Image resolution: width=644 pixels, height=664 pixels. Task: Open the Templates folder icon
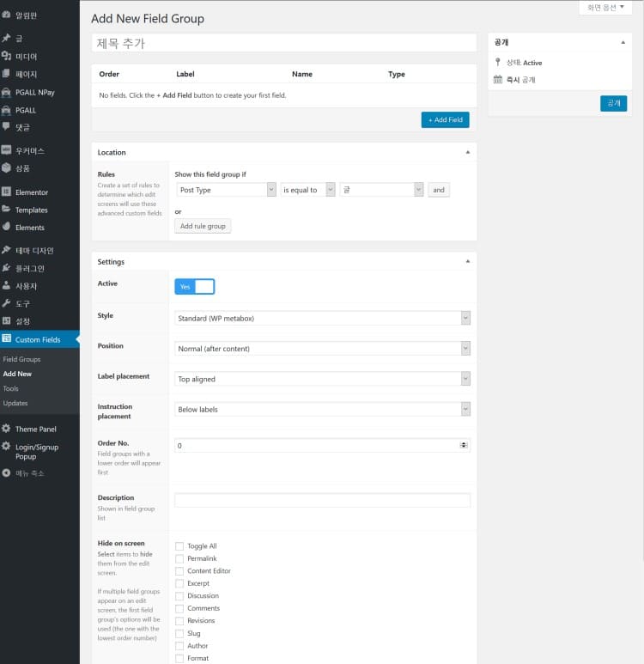(7, 210)
